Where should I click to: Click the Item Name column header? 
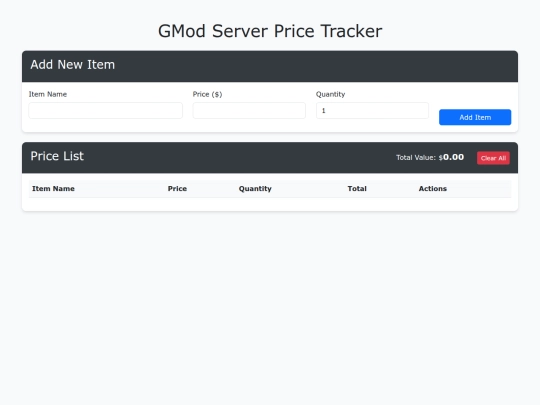tap(53, 189)
